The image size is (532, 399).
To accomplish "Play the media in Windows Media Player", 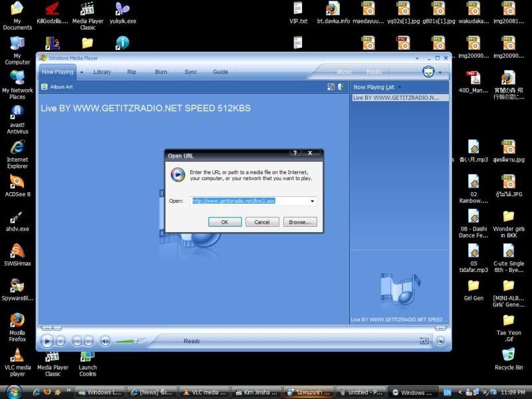I will tap(47, 341).
